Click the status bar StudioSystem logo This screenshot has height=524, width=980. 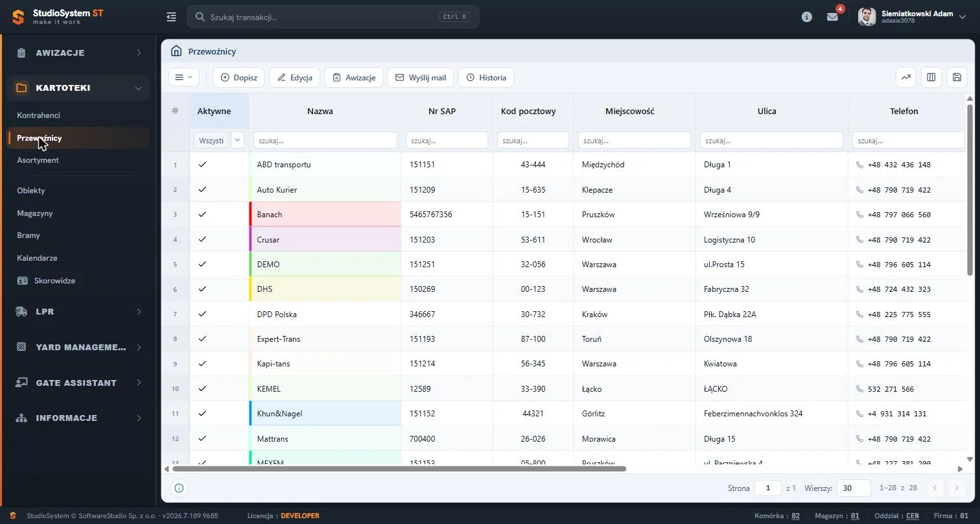tap(13, 516)
